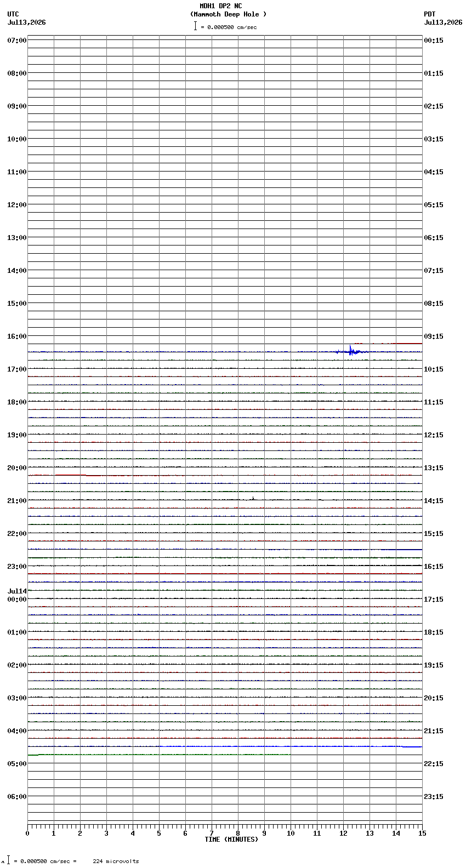Click the UTC header label
This screenshot has width=466, height=868.
pyautogui.click(x=13, y=14)
